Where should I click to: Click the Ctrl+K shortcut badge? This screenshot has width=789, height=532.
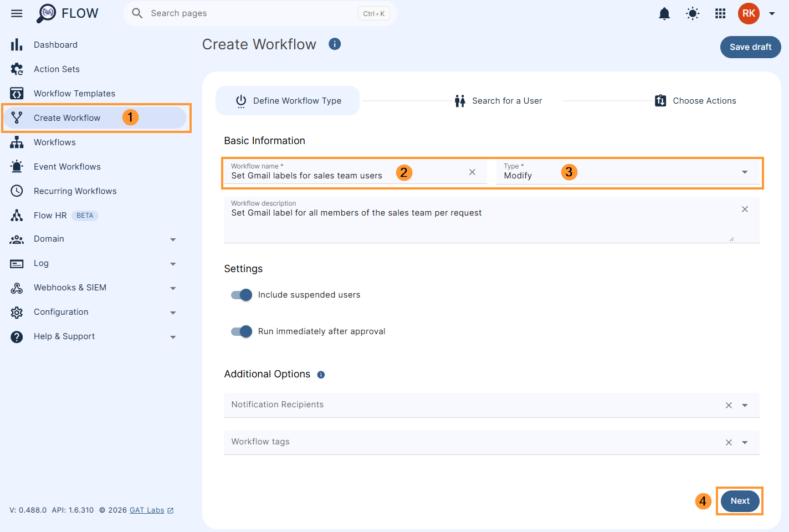(374, 14)
